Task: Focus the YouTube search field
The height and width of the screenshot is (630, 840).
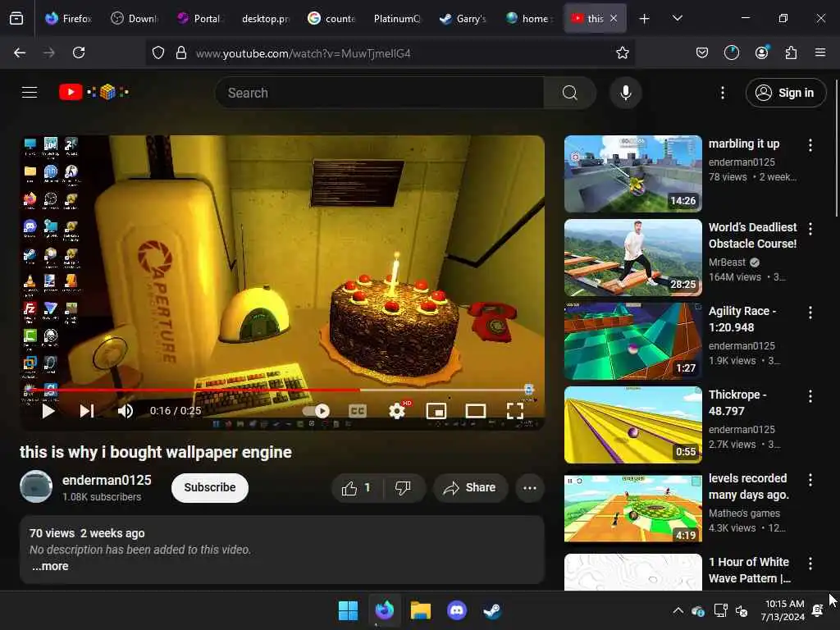Action: 380,93
